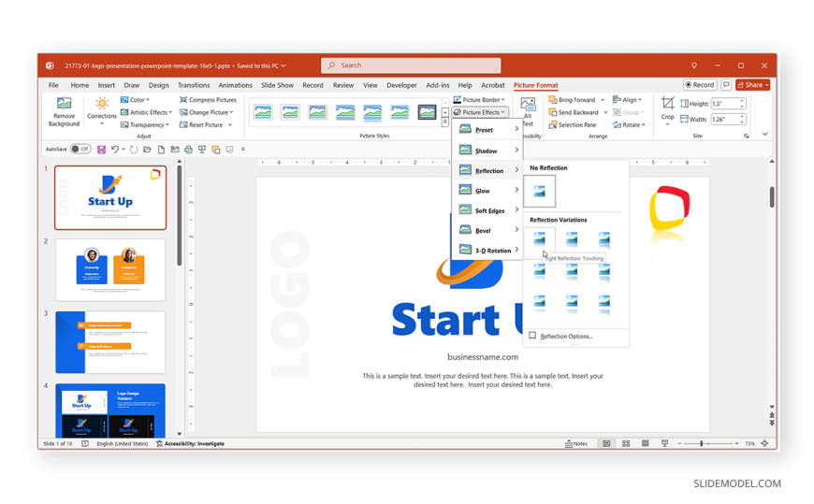The width and height of the screenshot is (814, 504).
Task: Open the Selection Pane
Action: tap(573, 125)
